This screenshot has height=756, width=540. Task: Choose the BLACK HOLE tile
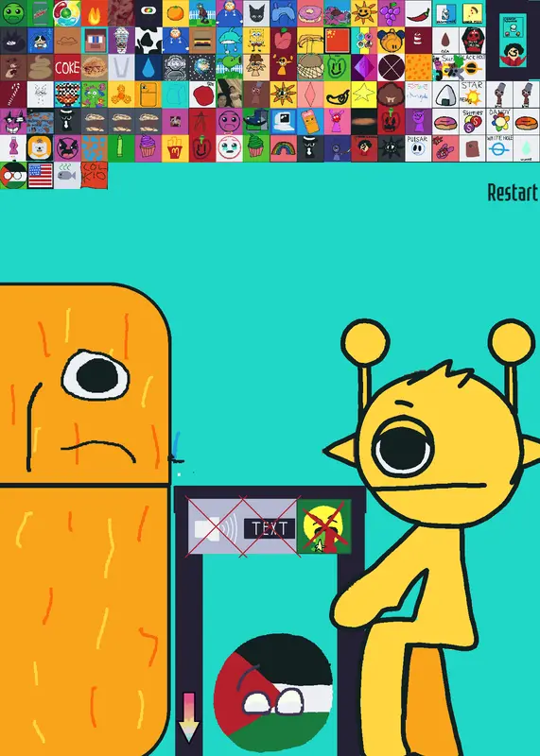(473, 67)
